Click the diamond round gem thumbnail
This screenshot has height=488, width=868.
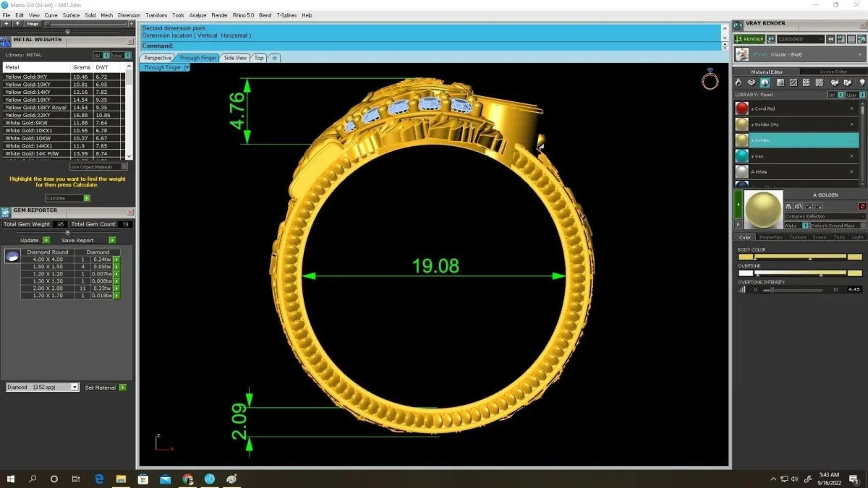click(12, 256)
